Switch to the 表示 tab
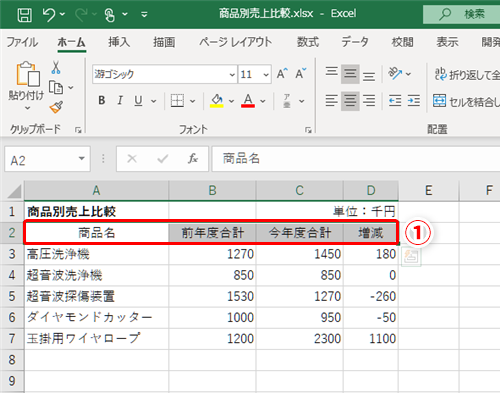 [x=447, y=42]
